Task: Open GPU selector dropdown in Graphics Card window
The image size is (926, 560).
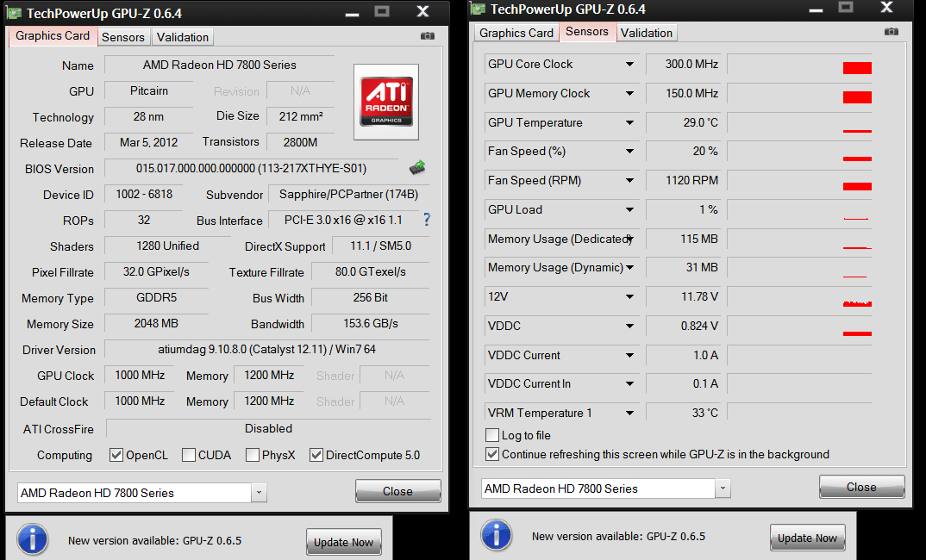Action: (259, 493)
